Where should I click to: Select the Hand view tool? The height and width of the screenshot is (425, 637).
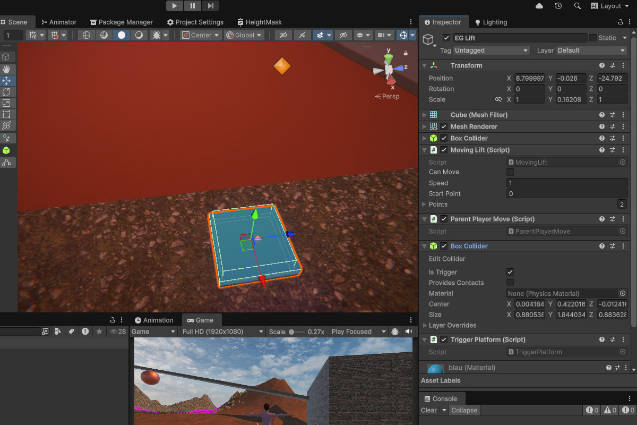[x=6, y=69]
